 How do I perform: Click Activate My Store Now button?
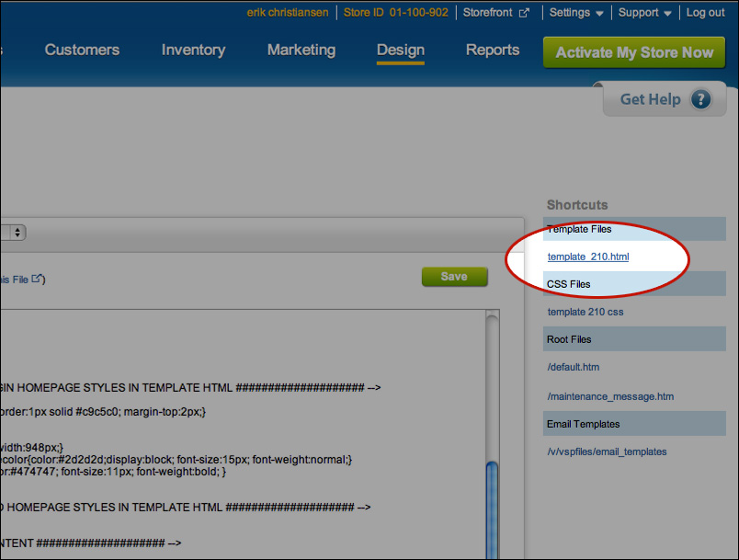634,52
